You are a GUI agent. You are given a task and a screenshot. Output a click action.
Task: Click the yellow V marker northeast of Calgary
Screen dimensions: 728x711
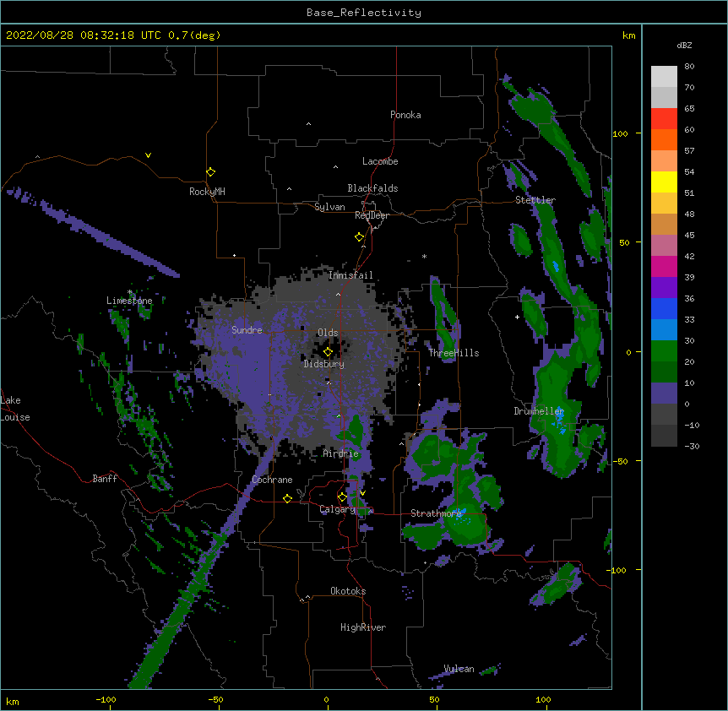pos(362,493)
